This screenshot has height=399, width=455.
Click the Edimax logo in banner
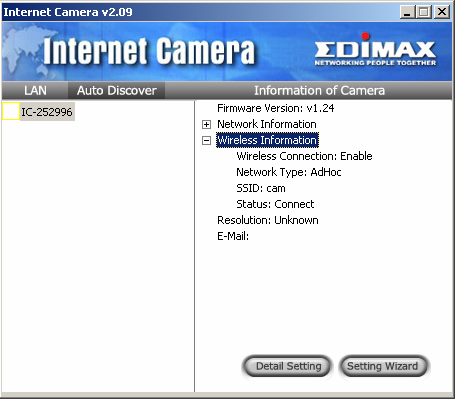pos(375,50)
